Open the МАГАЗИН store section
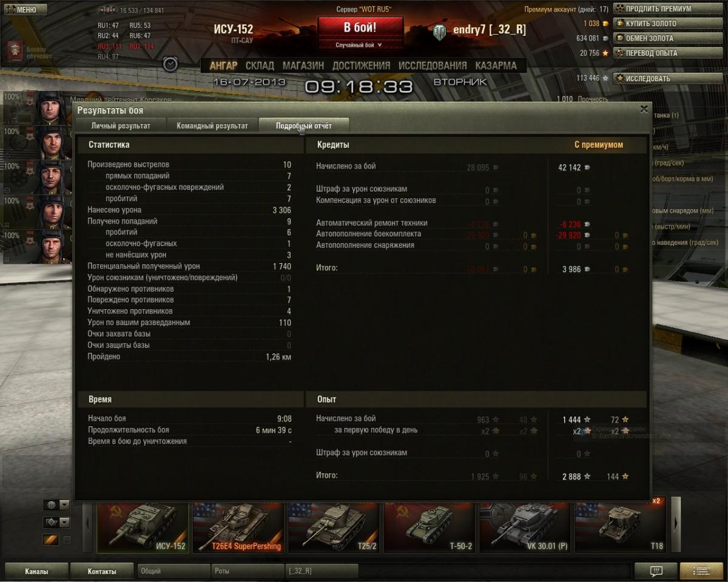The image size is (728, 582). tap(303, 65)
